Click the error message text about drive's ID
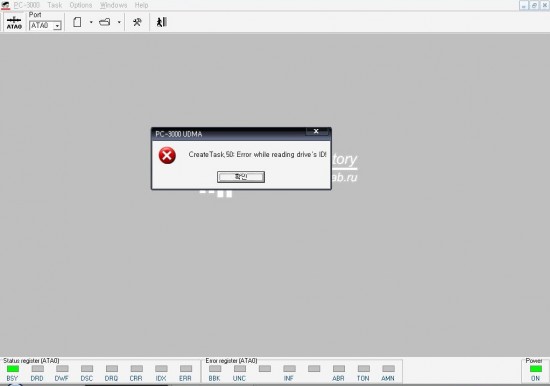The height and width of the screenshot is (386, 550). pyautogui.click(x=257, y=154)
